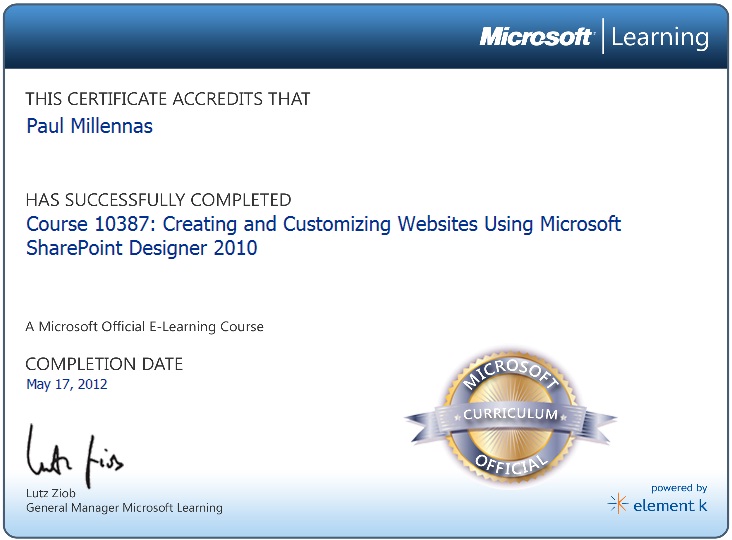Viewport: 732px width, 540px height.
Task: Click the 'HAS SUCCESSFULLY COMPLETED' heading
Action: click(158, 200)
